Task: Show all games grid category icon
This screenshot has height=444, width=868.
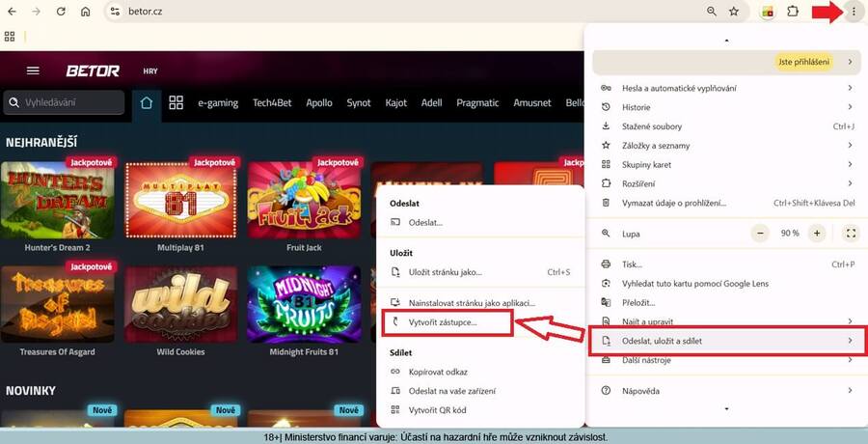Action: [x=176, y=102]
